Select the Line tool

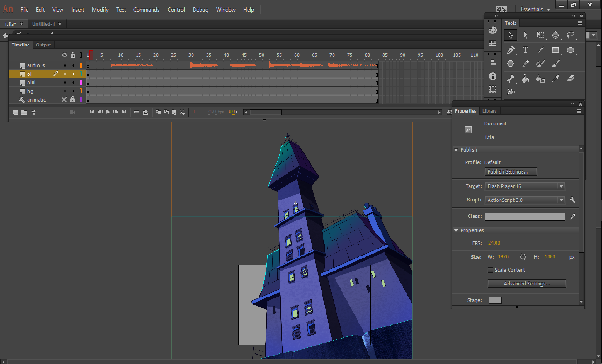click(540, 50)
